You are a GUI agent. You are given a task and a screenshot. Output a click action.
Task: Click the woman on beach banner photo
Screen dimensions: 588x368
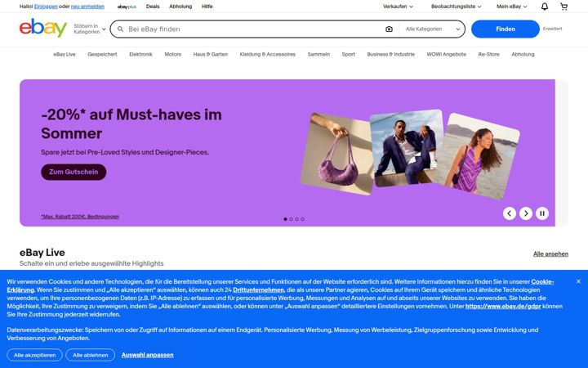click(478, 156)
